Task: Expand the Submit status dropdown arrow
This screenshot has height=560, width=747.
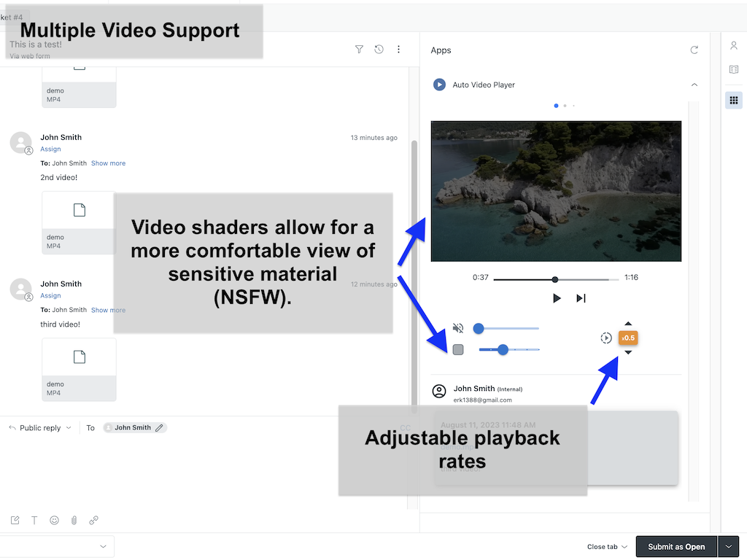Action: [729, 547]
